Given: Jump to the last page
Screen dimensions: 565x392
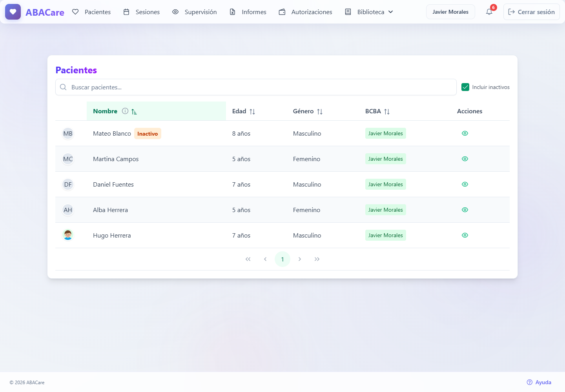Looking at the screenshot, I should (x=317, y=259).
